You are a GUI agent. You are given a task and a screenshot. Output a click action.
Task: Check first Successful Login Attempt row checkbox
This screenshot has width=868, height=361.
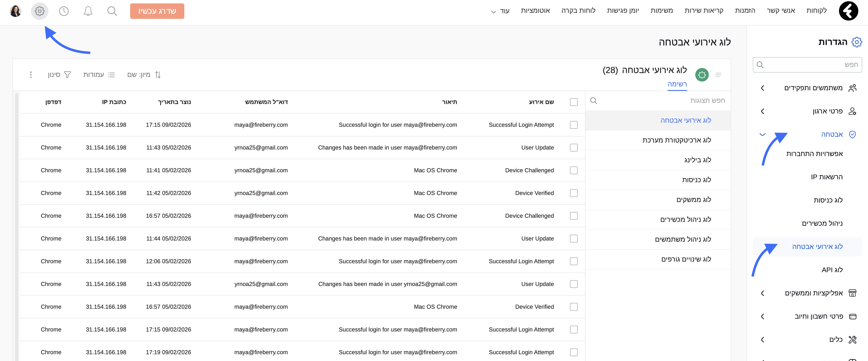click(x=574, y=125)
